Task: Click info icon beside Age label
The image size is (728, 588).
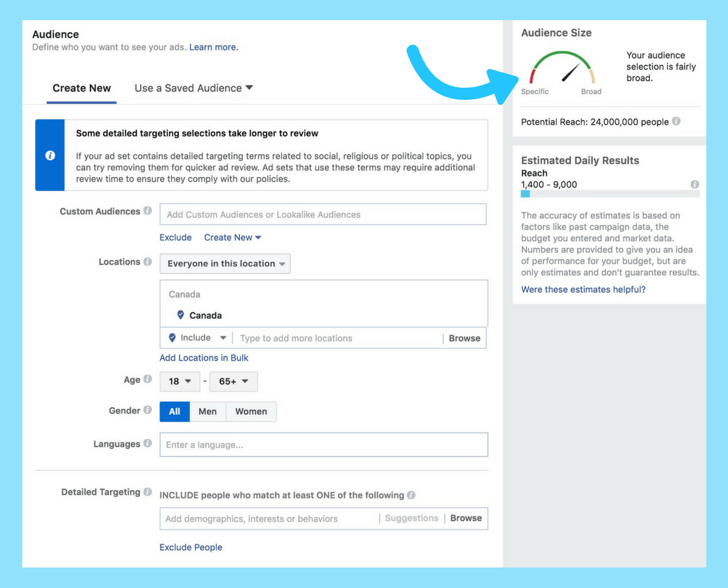Action: pyautogui.click(x=147, y=379)
